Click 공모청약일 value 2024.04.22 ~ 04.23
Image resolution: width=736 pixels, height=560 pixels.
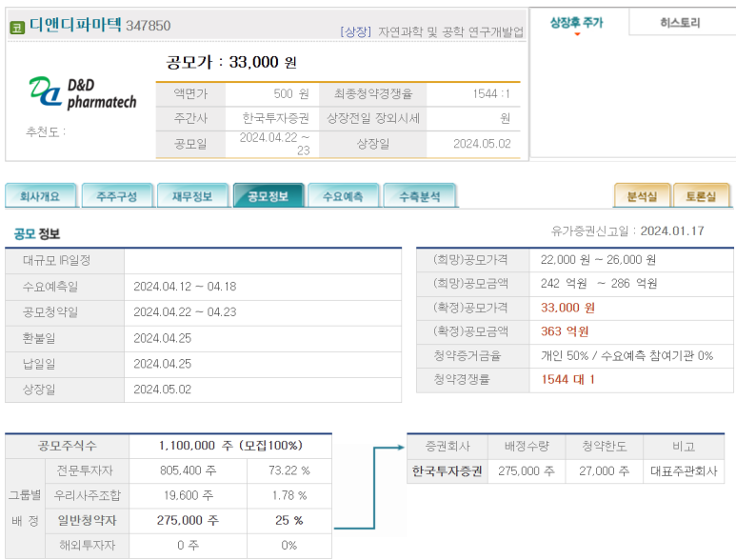(185, 312)
